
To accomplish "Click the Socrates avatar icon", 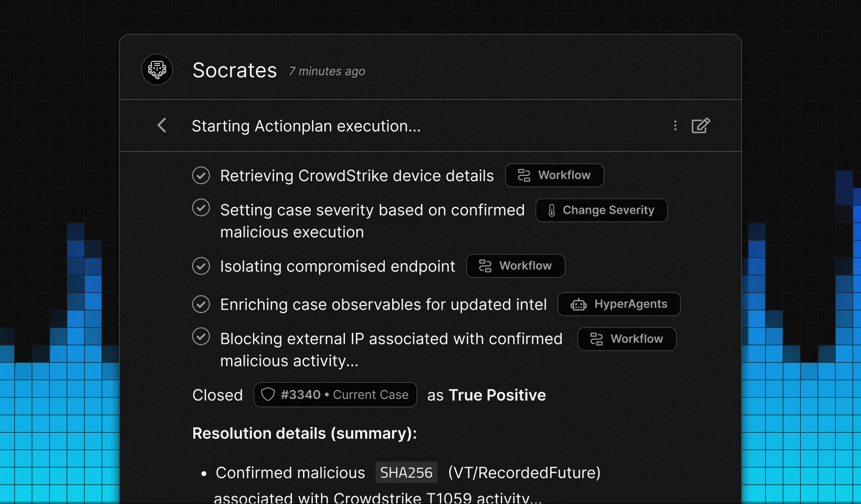I will (157, 69).
